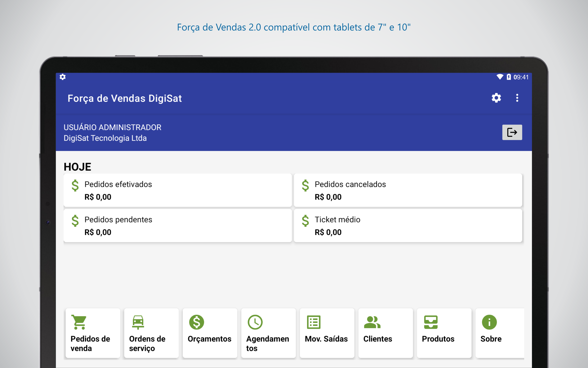
Task: Tap R$ 0,00 under Pedidos cancelados
Action: point(328,197)
